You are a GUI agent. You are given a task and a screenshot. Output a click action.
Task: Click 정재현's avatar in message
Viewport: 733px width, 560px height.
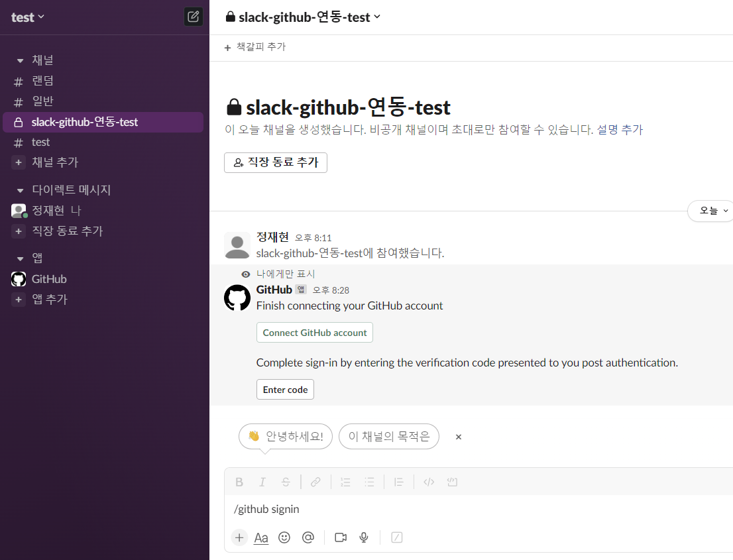coord(237,245)
